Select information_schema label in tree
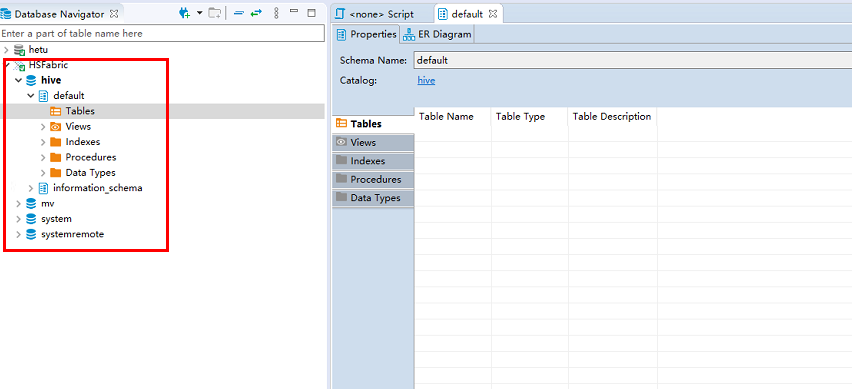The image size is (852, 389). (98, 189)
